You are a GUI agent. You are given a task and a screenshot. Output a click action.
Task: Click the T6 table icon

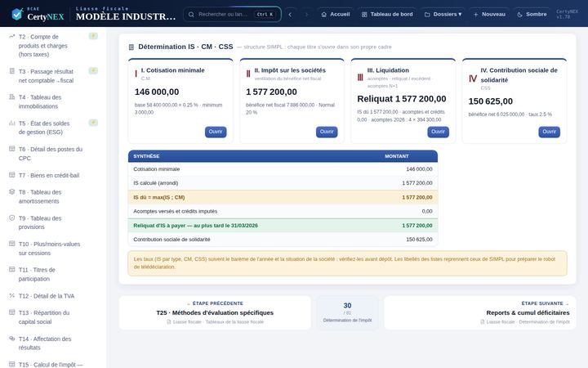pos(12,149)
